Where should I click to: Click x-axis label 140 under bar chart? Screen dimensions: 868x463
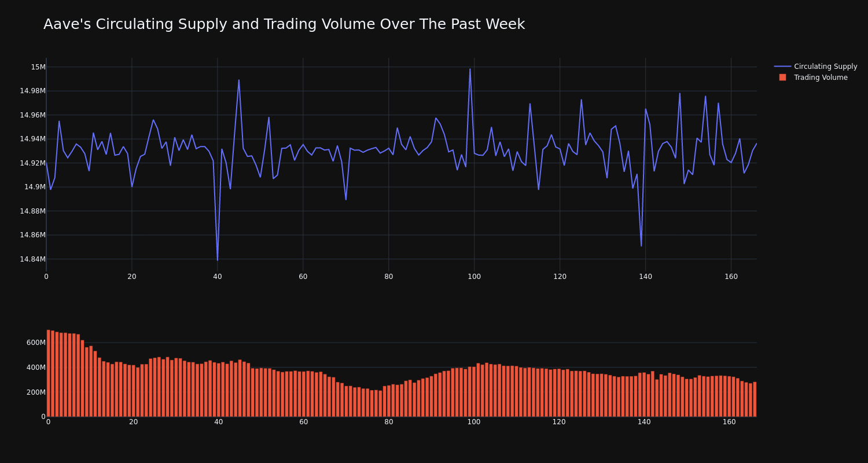644,422
